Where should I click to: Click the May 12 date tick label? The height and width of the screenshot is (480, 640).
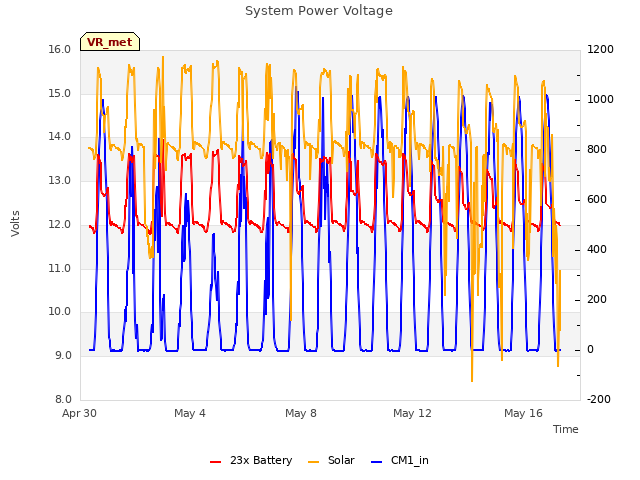point(412,413)
